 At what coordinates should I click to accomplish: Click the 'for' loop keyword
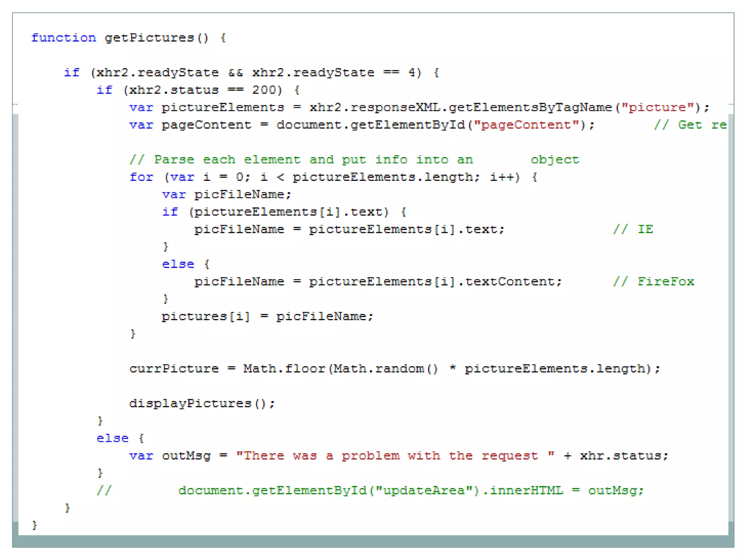(141, 177)
